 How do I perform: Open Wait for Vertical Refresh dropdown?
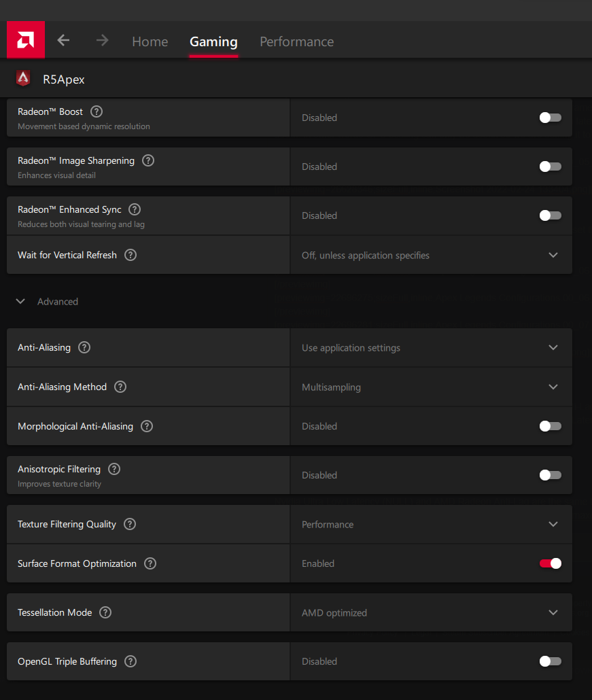[x=553, y=256]
